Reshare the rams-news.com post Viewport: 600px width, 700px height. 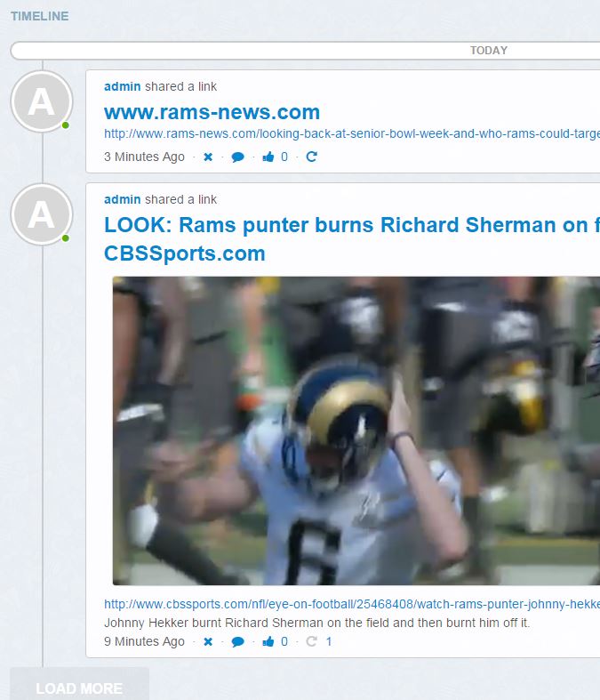pyautogui.click(x=311, y=157)
